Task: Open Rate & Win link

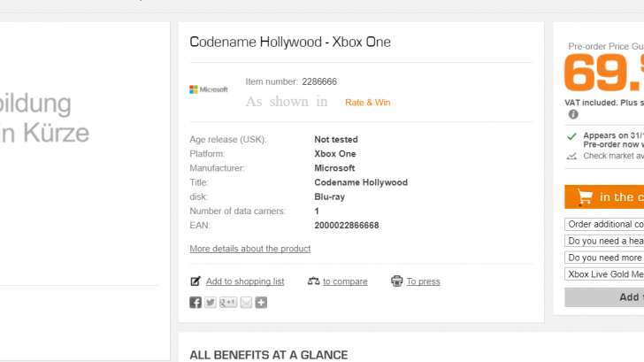Action: [368, 103]
